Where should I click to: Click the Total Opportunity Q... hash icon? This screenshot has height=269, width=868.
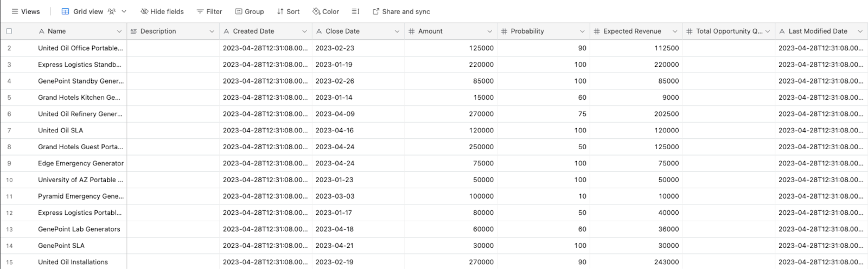click(690, 31)
